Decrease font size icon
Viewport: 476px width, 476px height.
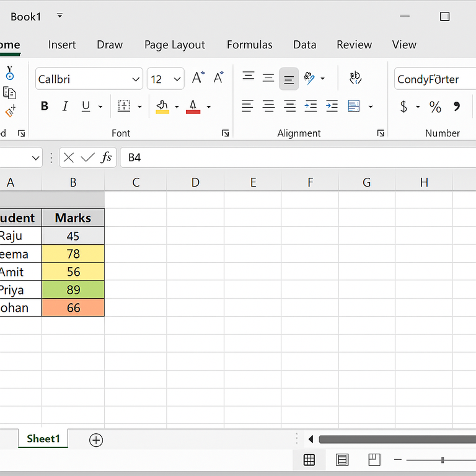point(219,77)
